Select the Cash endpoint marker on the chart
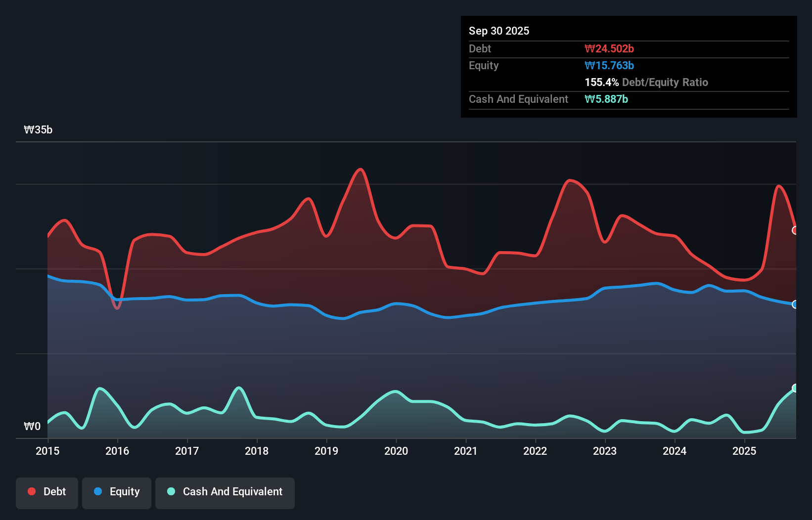The image size is (812, 520). coord(795,389)
